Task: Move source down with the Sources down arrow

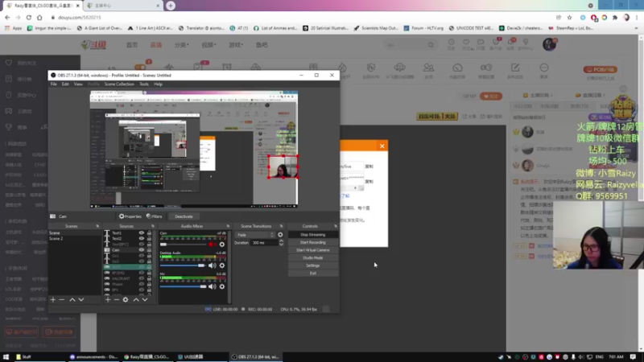Action: (x=145, y=300)
